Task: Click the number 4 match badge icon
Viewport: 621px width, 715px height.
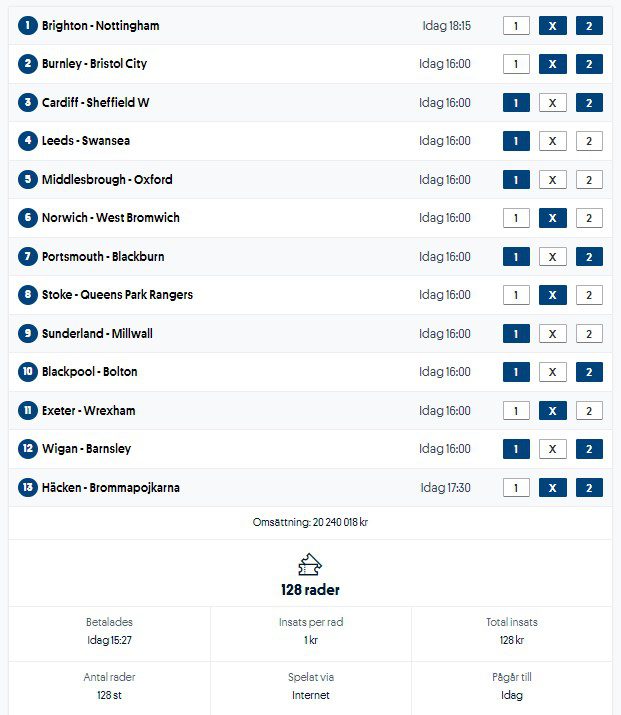Action: pos(27,141)
